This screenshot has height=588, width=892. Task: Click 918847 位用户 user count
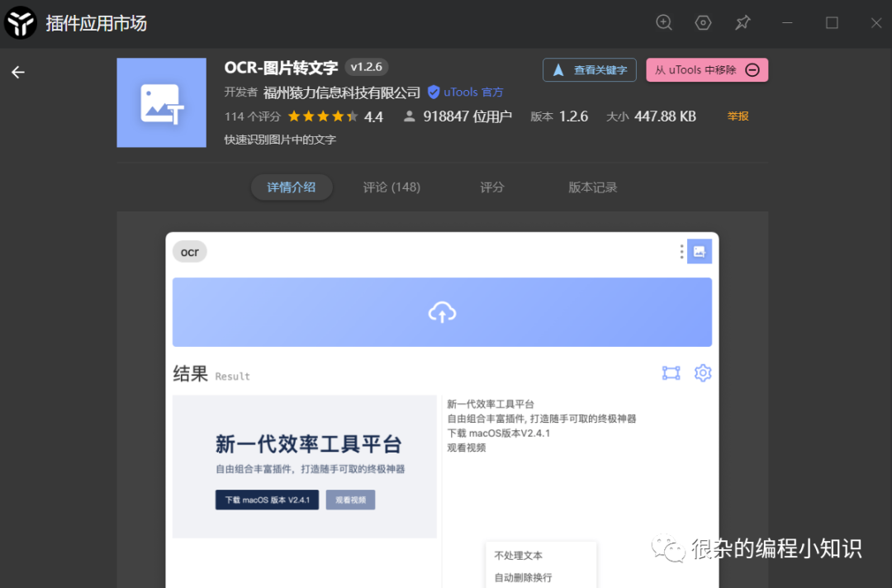coord(458,116)
